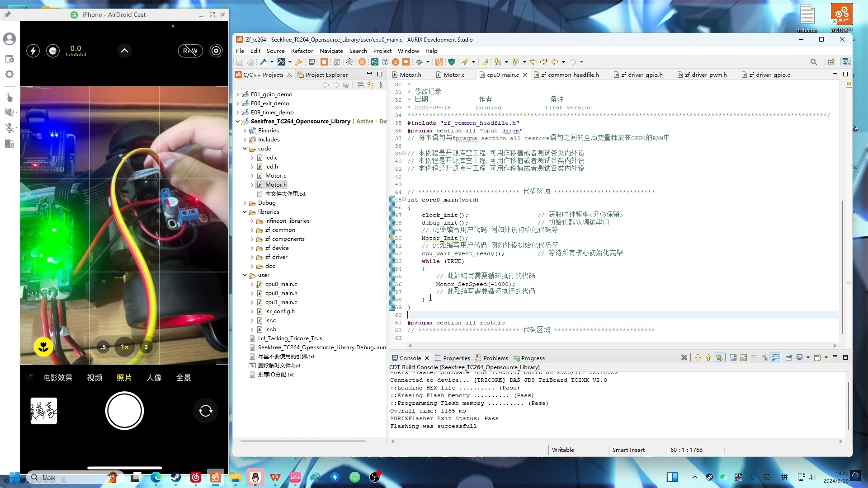Click the Pin Console icon
Screen dimensions: 868x488
coord(788,357)
